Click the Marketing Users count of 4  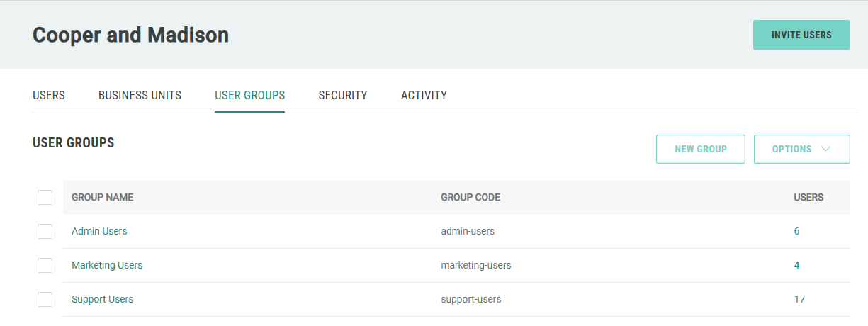[x=796, y=265]
